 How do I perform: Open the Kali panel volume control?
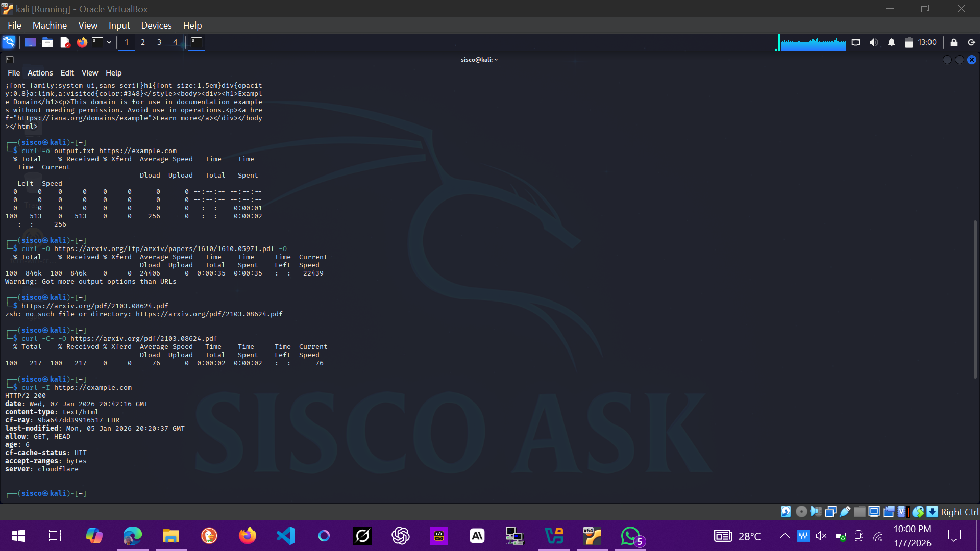(x=874, y=42)
